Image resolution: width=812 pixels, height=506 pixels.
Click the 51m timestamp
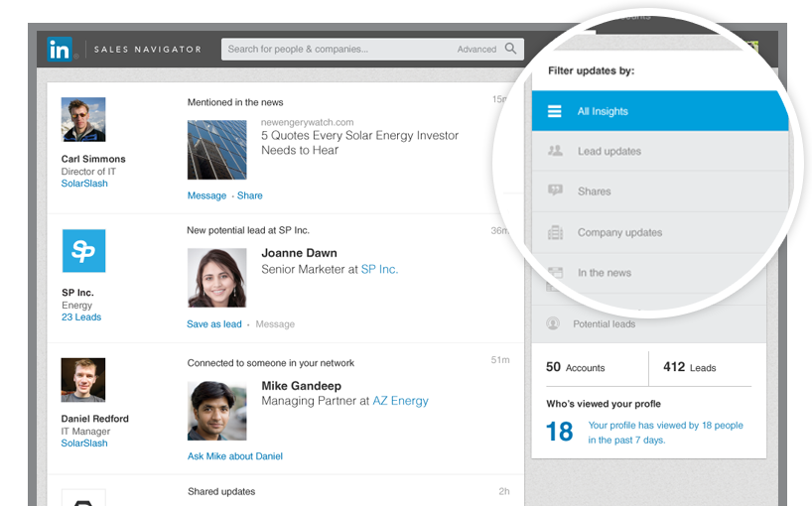point(500,359)
